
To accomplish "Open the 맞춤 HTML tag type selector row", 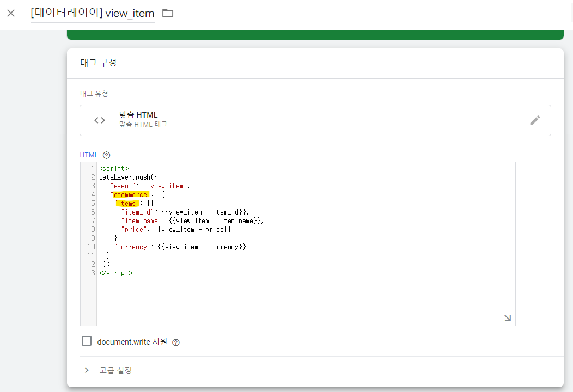I will point(315,120).
